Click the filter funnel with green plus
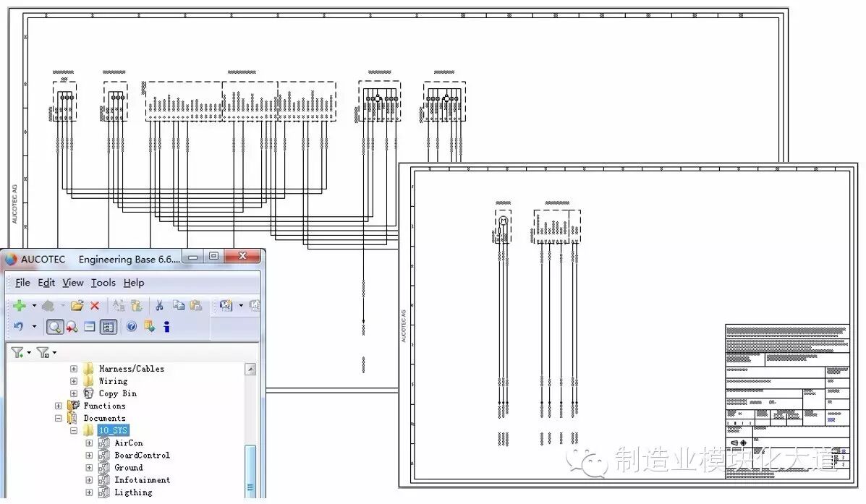The height and width of the screenshot is (504, 866). point(17,352)
